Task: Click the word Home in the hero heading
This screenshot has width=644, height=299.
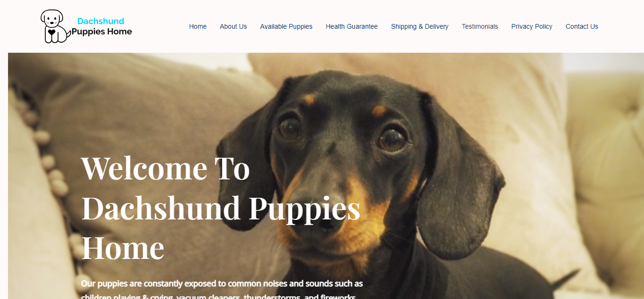Action: click(123, 248)
